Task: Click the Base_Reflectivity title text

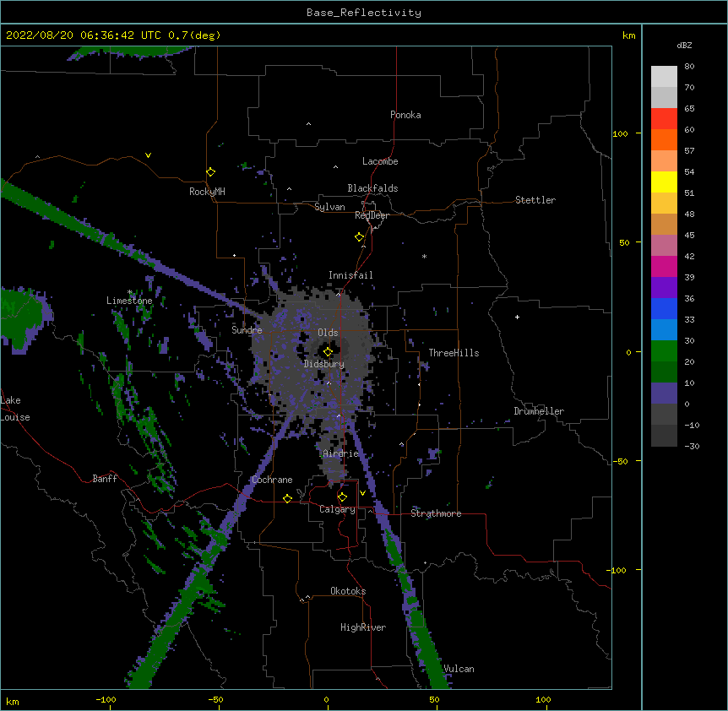Action: pos(363,13)
